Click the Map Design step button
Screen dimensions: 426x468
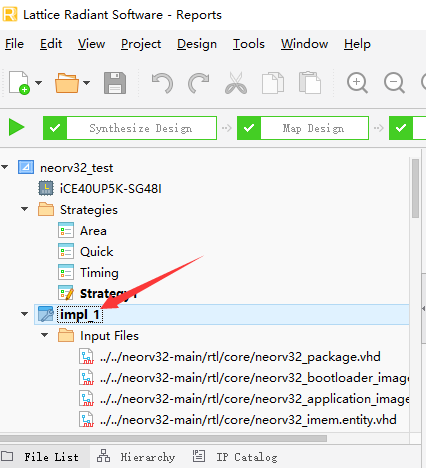(303, 128)
